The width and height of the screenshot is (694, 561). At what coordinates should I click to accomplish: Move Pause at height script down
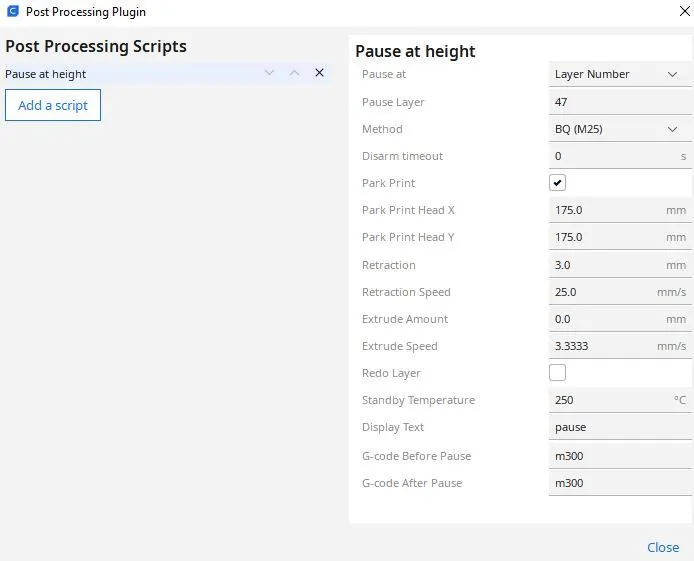tap(269, 73)
